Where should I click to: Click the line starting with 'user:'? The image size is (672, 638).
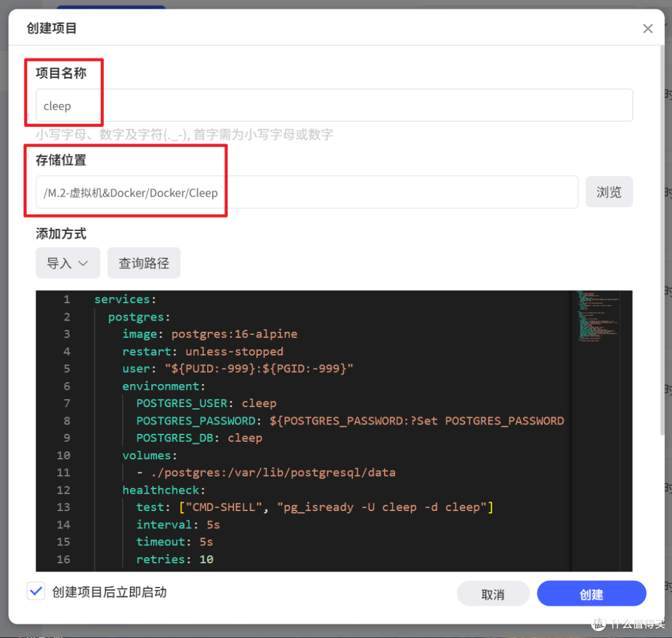point(238,368)
